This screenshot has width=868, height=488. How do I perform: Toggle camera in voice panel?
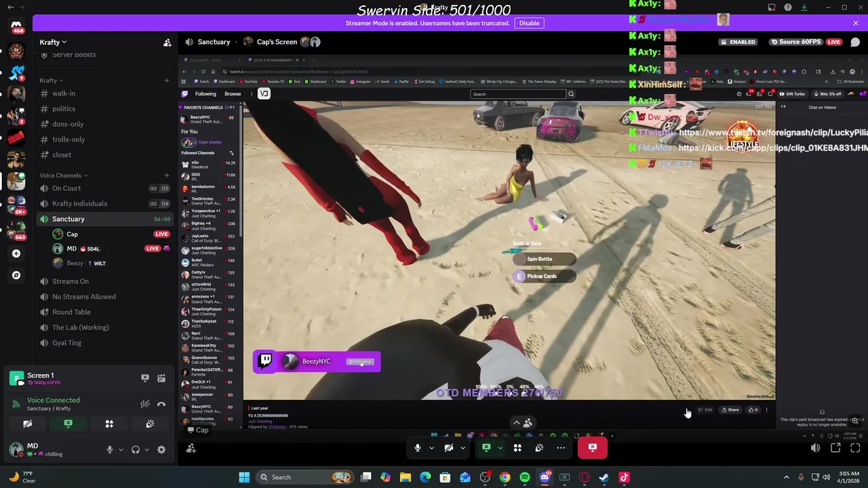[x=28, y=424]
